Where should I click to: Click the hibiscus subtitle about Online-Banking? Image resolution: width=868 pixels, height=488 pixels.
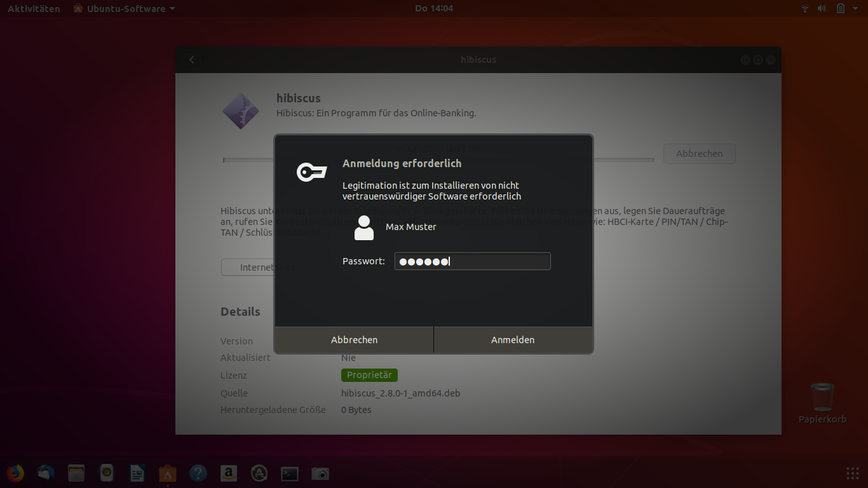pyautogui.click(x=376, y=113)
